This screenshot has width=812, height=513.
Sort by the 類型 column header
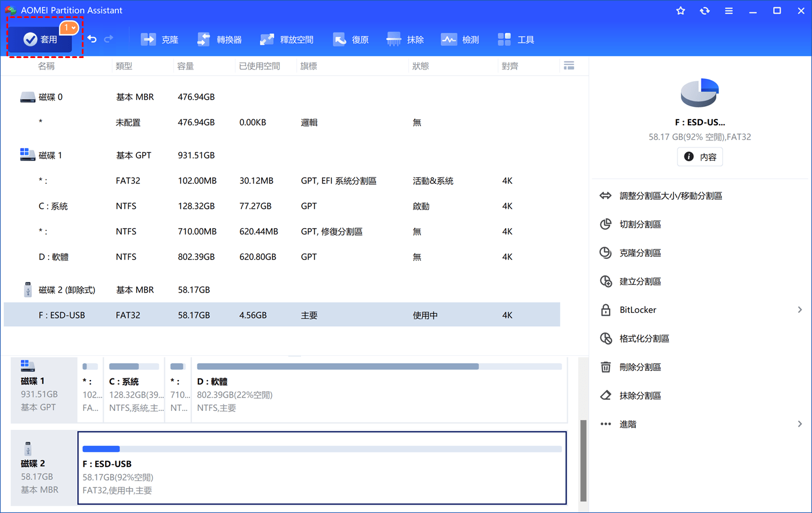pyautogui.click(x=124, y=66)
